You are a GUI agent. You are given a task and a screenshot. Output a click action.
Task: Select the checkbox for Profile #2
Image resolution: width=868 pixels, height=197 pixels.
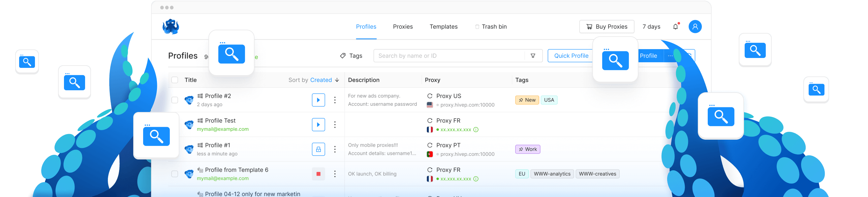(174, 100)
